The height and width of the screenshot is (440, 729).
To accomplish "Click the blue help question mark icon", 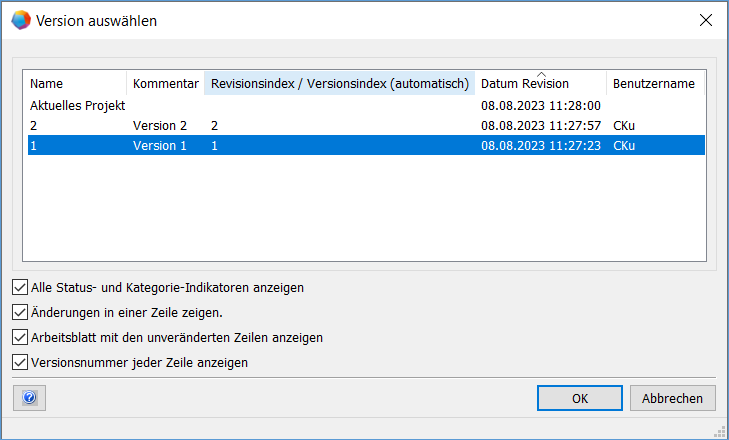I will [29, 398].
